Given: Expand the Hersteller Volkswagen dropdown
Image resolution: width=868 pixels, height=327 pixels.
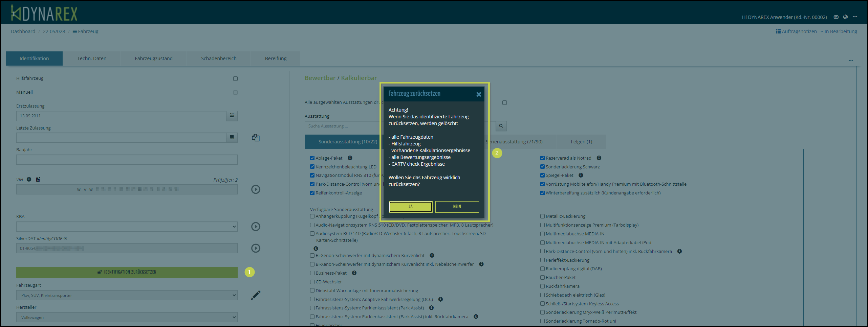Looking at the screenshot, I should click(x=127, y=317).
